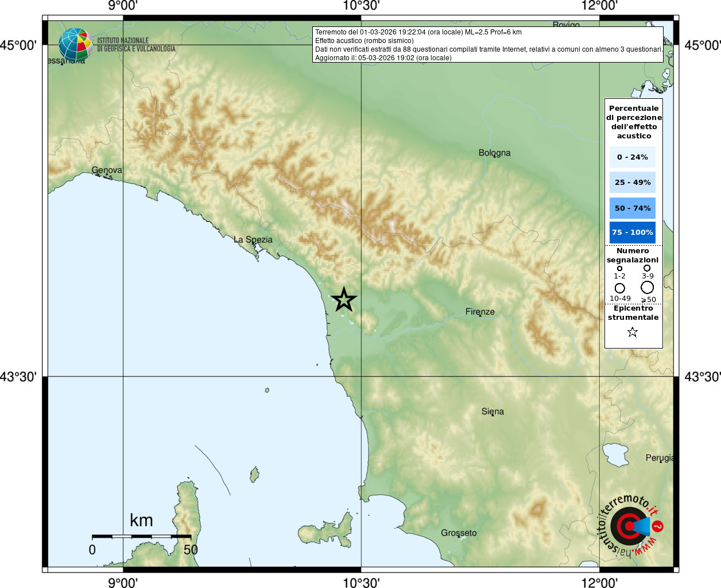
Task: Click the top 12°00' longitude label
Action: tap(599, 6)
